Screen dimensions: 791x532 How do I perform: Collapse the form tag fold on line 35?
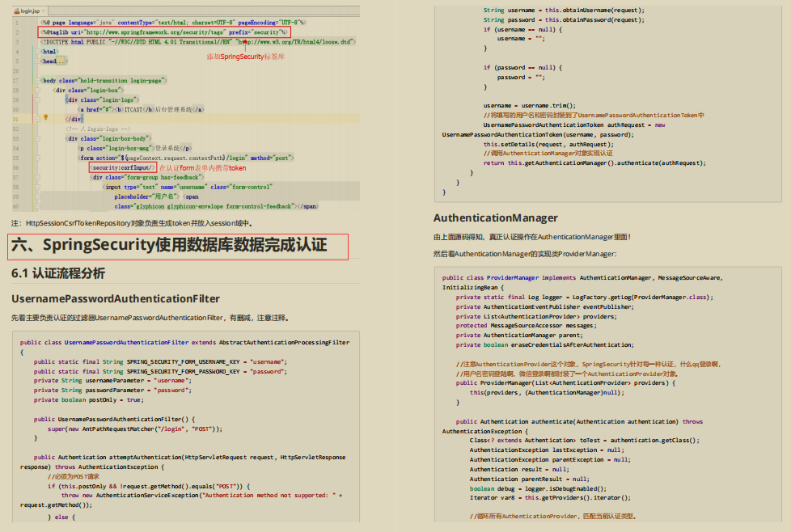37,158
